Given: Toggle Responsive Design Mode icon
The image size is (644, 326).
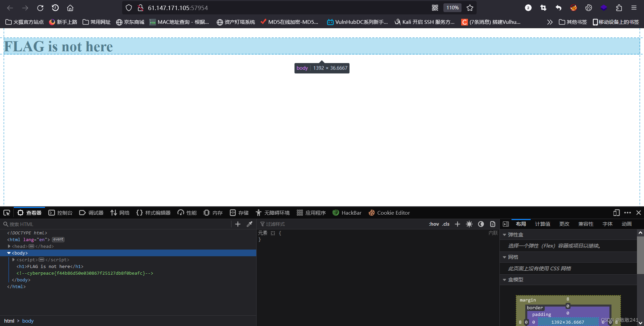Looking at the screenshot, I should 616,213.
